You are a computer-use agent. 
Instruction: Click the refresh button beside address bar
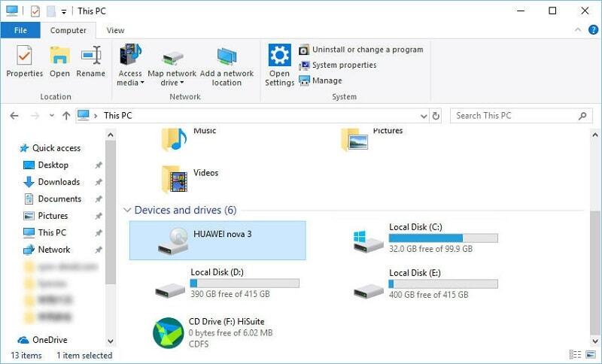(x=436, y=116)
